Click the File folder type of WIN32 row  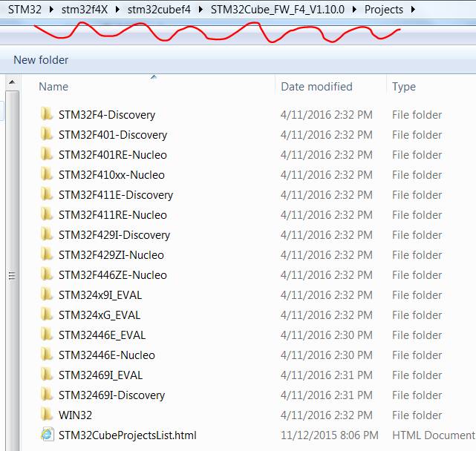(417, 415)
